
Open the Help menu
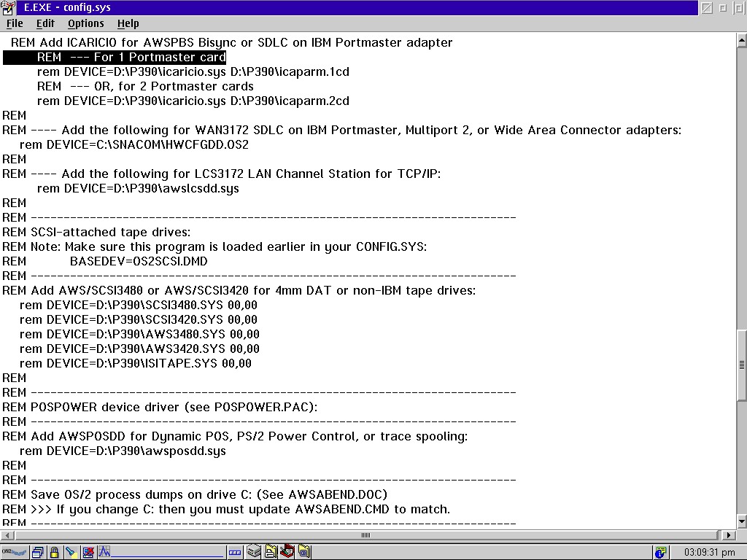tap(128, 23)
